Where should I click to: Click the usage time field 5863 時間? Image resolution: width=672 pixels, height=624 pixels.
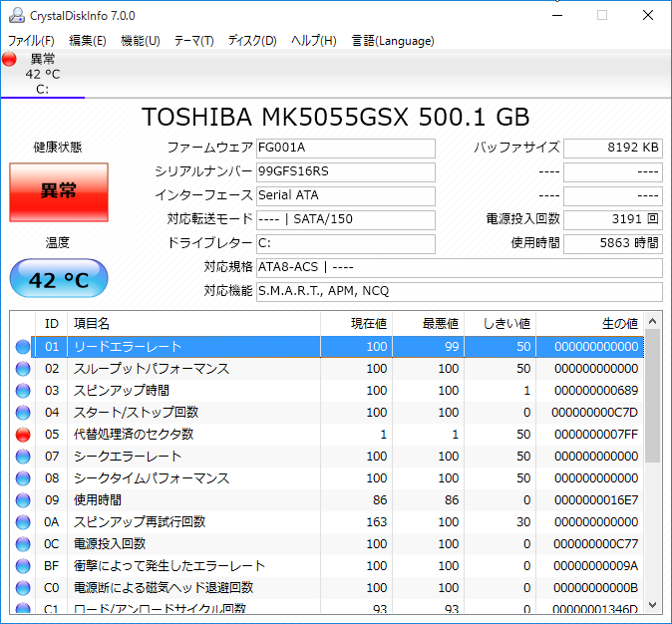pyautogui.click(x=613, y=244)
